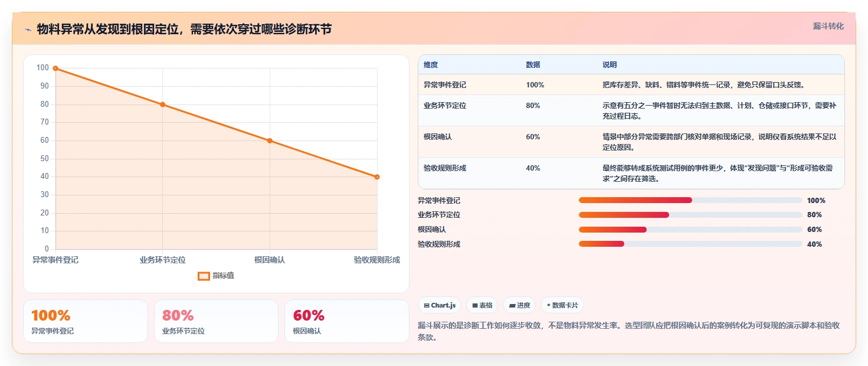868x366 pixels.
Task: Click the description starting 情景中部分异常
Action: click(x=719, y=142)
